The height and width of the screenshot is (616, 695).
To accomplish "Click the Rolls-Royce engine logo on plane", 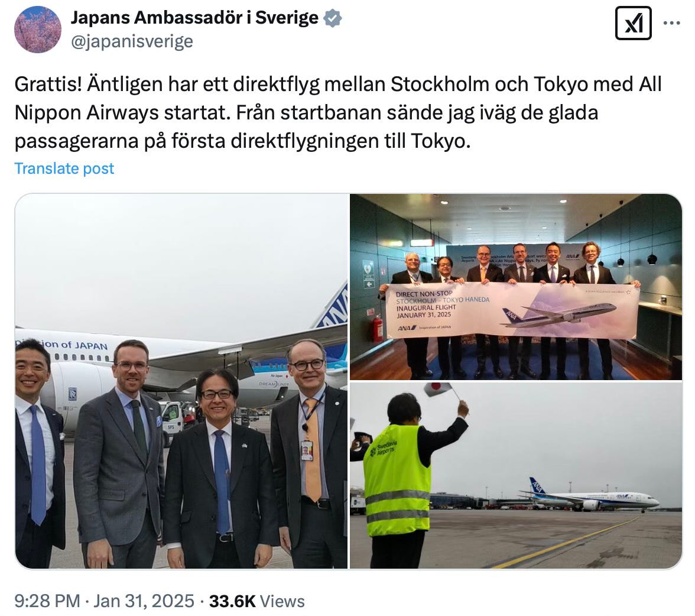I will pos(72,394).
